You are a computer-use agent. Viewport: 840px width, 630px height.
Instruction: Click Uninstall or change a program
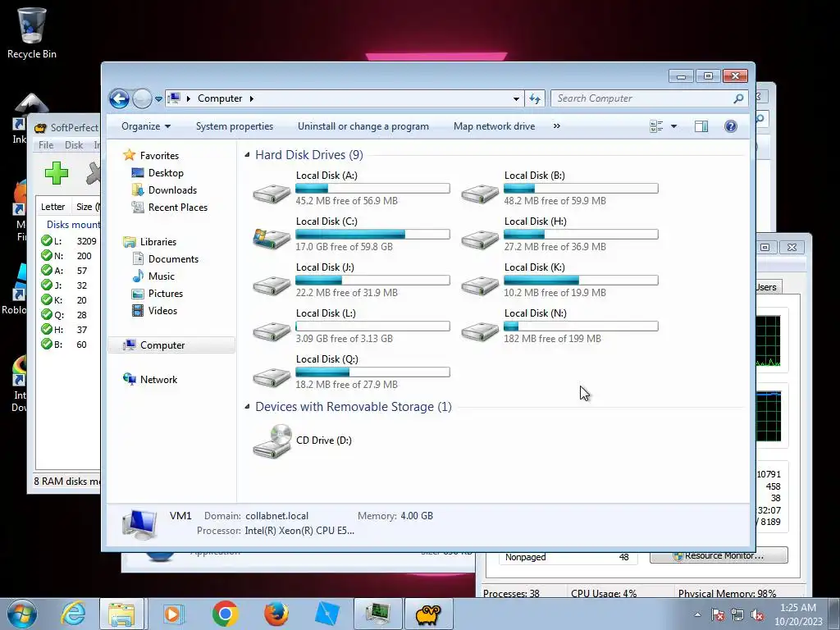click(363, 126)
